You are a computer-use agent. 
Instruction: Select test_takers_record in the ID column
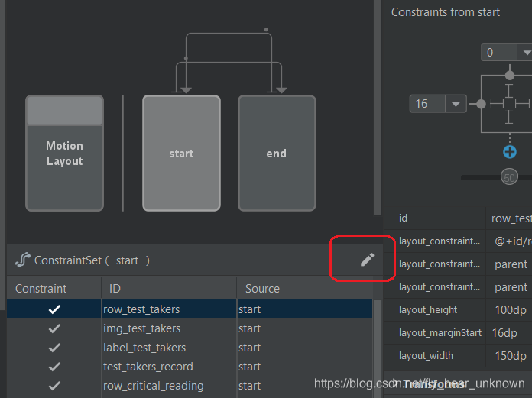148,367
